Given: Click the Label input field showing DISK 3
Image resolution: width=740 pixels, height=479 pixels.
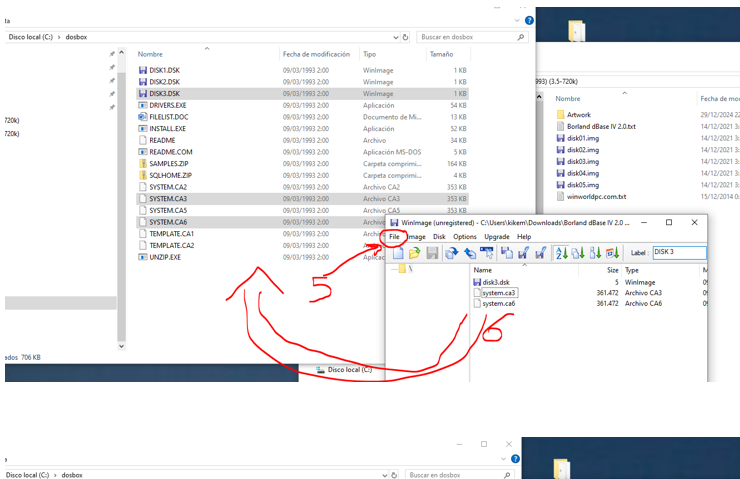Looking at the screenshot, I should click(678, 253).
